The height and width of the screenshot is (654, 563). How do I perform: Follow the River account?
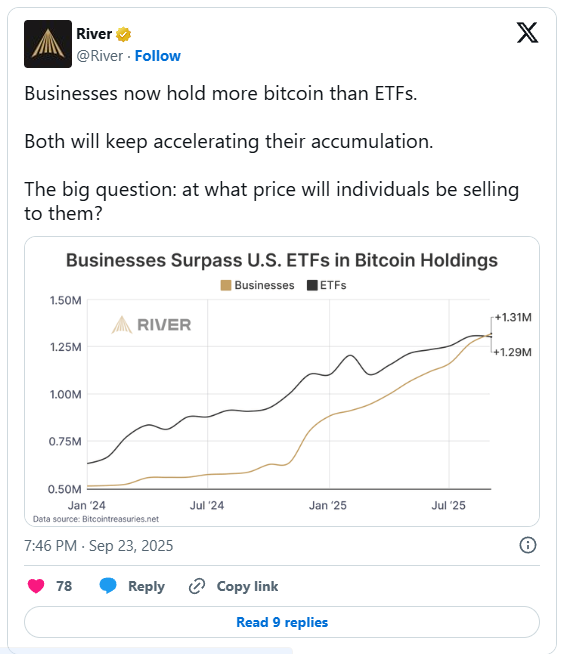(158, 56)
